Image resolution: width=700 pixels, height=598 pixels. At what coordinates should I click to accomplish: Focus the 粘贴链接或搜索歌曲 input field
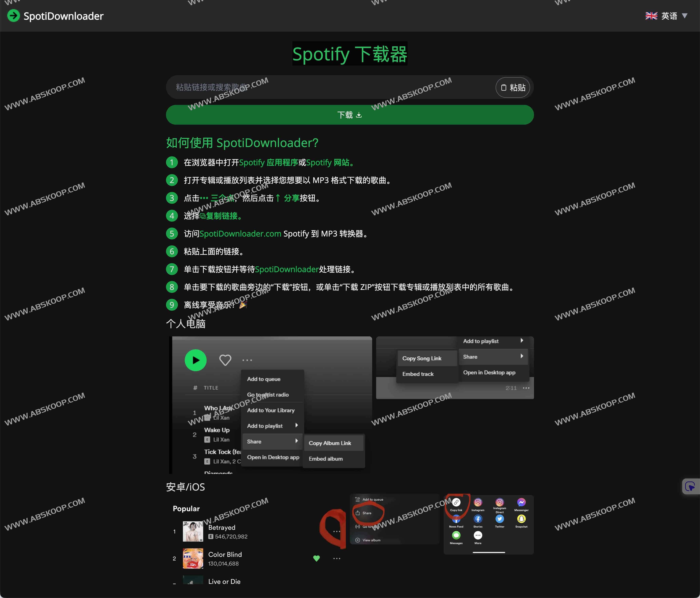tap(331, 87)
